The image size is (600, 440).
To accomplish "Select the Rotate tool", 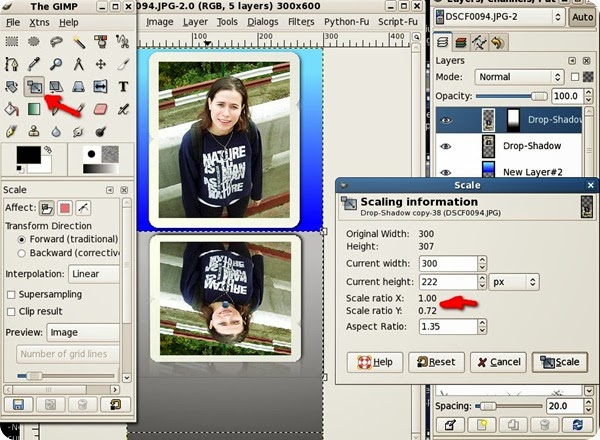I will point(11,86).
